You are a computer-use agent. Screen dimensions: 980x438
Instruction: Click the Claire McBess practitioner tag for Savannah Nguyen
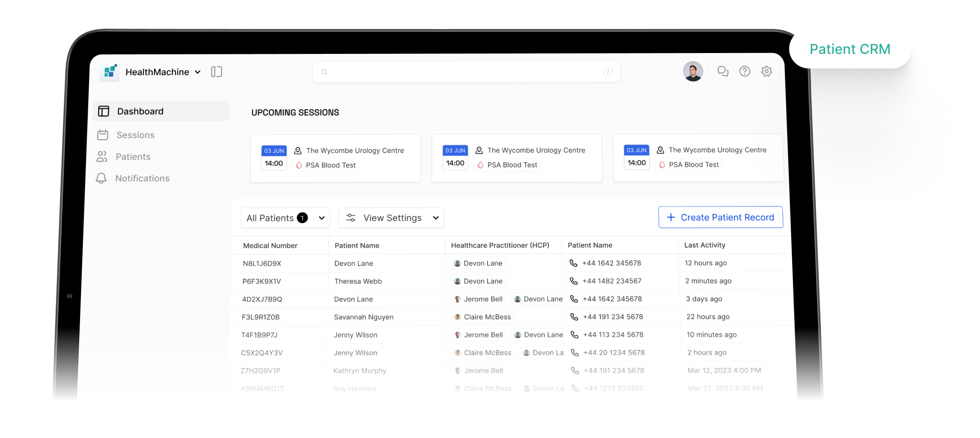coord(483,317)
